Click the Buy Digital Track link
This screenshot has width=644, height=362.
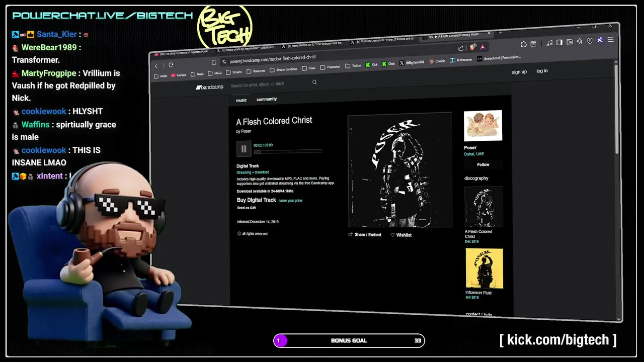pyautogui.click(x=257, y=200)
